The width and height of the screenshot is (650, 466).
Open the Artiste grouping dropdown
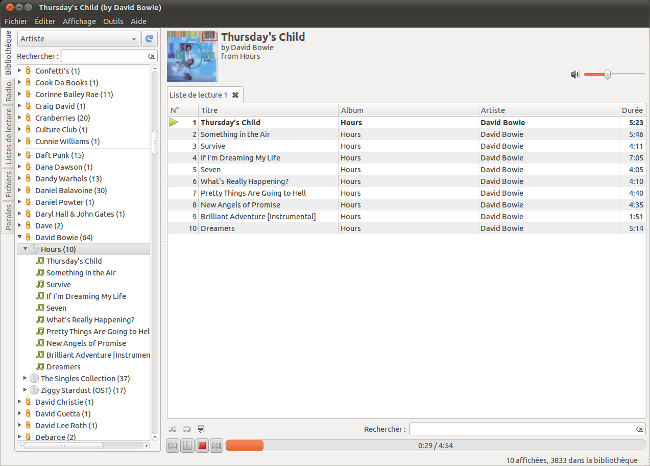(x=78, y=39)
